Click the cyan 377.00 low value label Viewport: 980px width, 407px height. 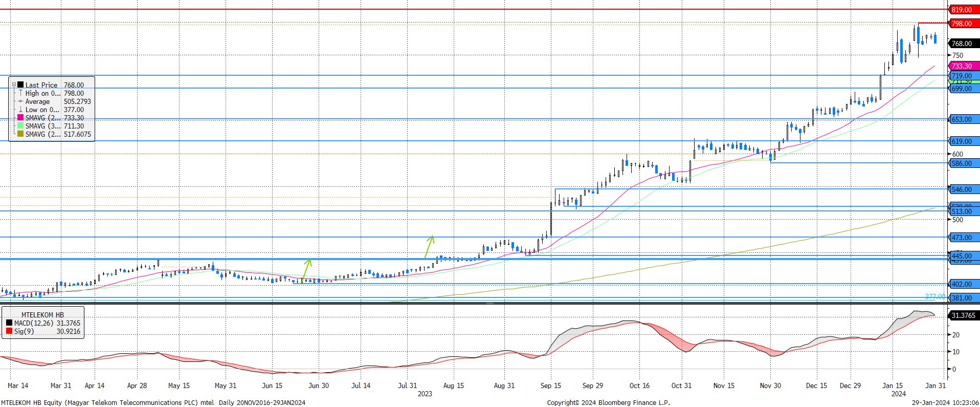(935, 296)
